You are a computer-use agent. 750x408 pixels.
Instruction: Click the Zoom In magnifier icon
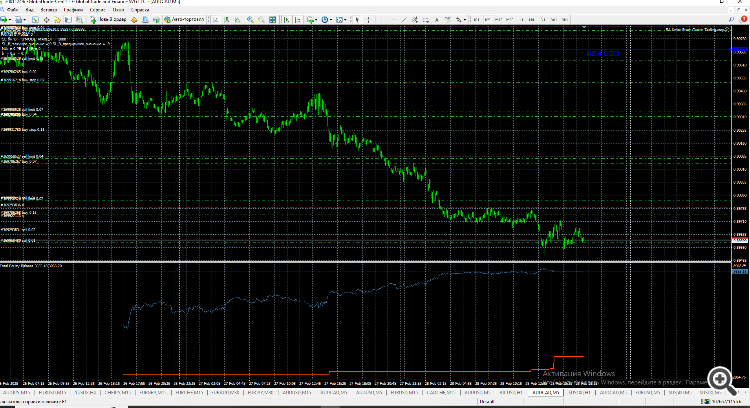(250, 20)
